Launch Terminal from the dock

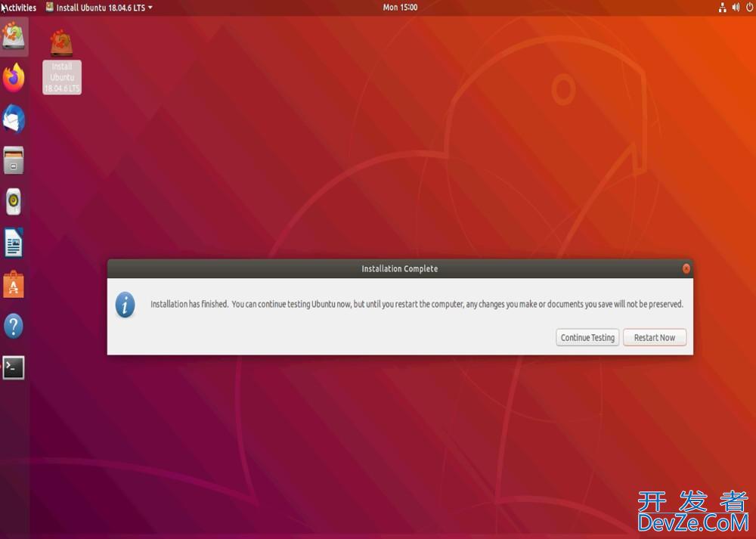point(14,367)
